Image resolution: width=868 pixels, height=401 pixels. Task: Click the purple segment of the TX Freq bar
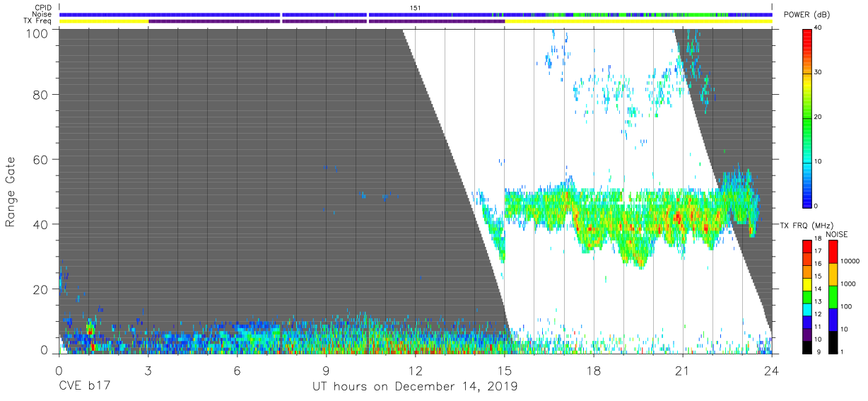tap(327, 21)
